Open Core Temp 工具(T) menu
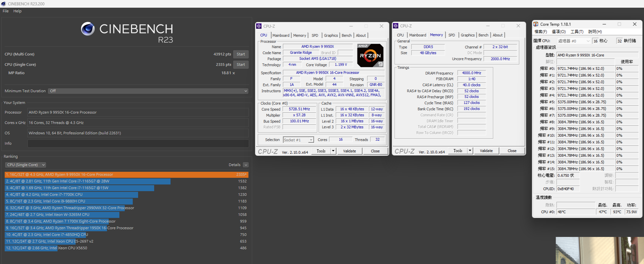The width and height of the screenshot is (644, 264). [577, 32]
